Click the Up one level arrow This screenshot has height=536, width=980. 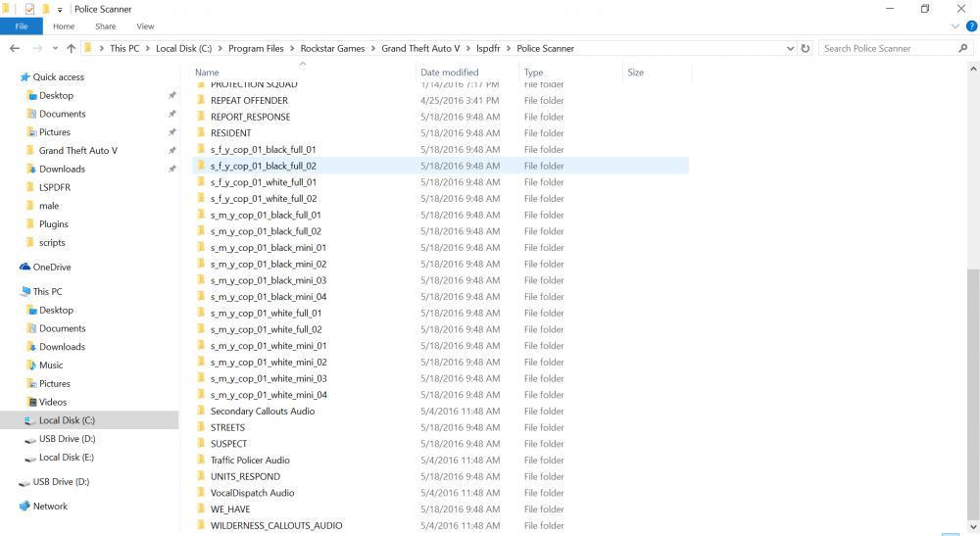[x=72, y=48]
